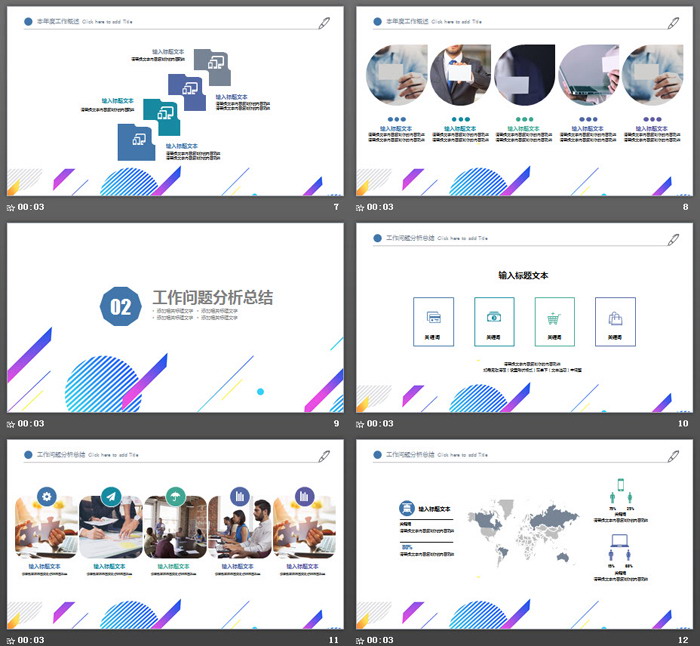Click the umbrella icon on slide 11
700x646 pixels.
[x=175, y=496]
